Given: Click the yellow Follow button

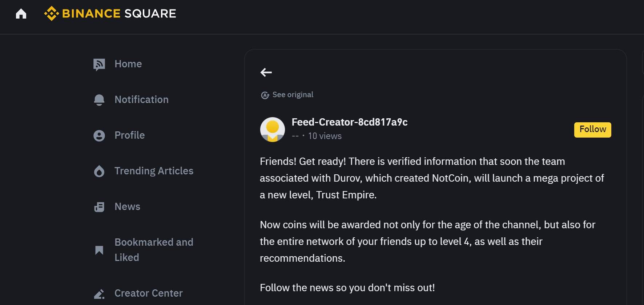Looking at the screenshot, I should pos(592,130).
